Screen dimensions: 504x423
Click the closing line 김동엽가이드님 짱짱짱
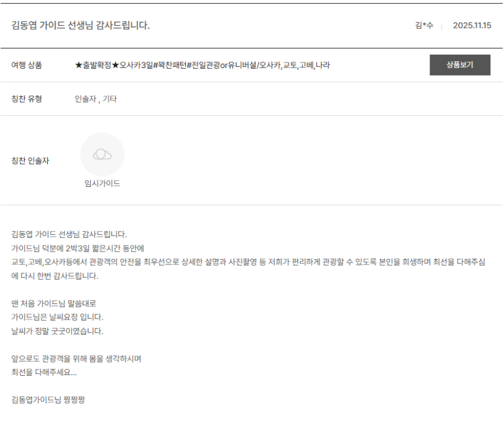point(52,400)
